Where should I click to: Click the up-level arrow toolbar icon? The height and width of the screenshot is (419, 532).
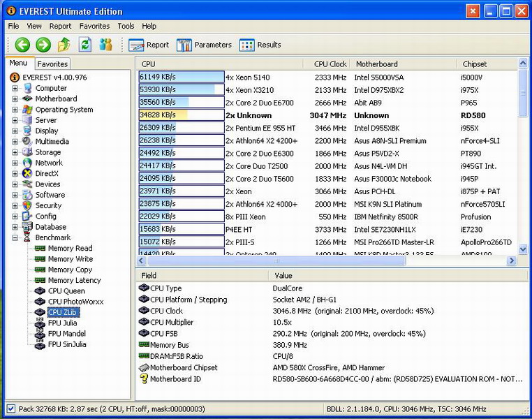pos(64,45)
